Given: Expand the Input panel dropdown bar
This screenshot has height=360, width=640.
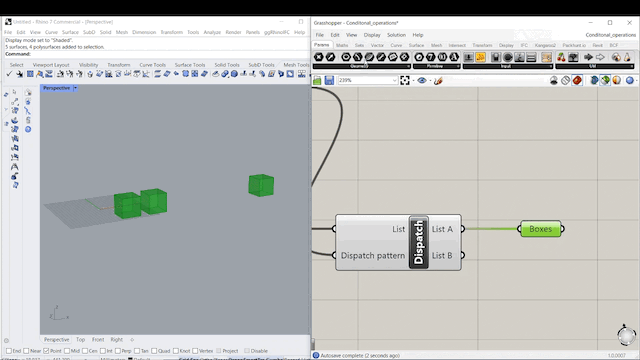Looking at the screenshot, I should click(508, 66).
